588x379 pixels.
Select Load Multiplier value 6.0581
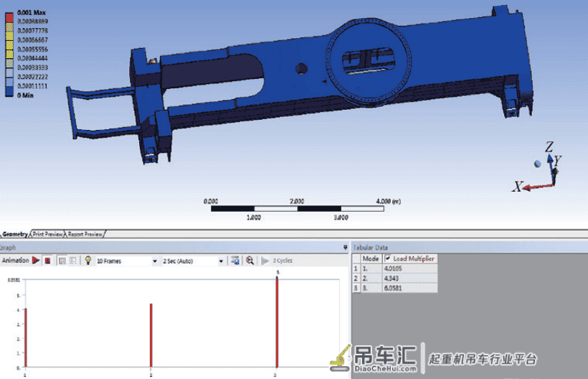pyautogui.click(x=409, y=288)
